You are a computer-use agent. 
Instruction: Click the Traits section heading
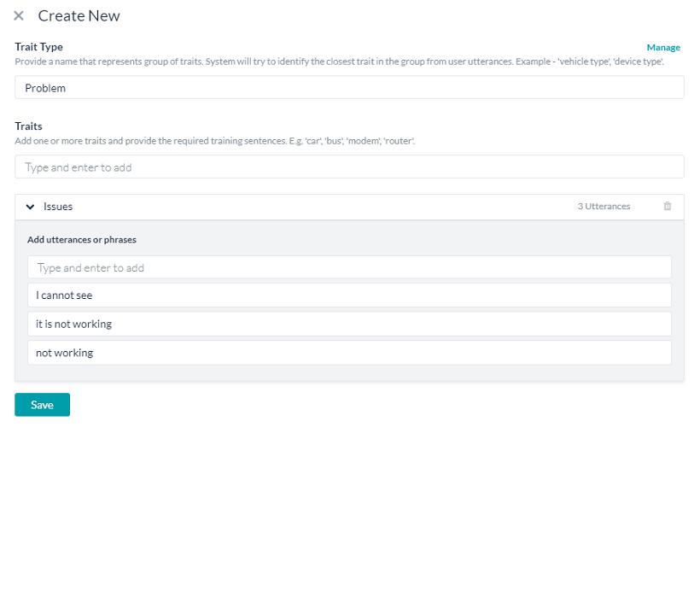tap(28, 126)
